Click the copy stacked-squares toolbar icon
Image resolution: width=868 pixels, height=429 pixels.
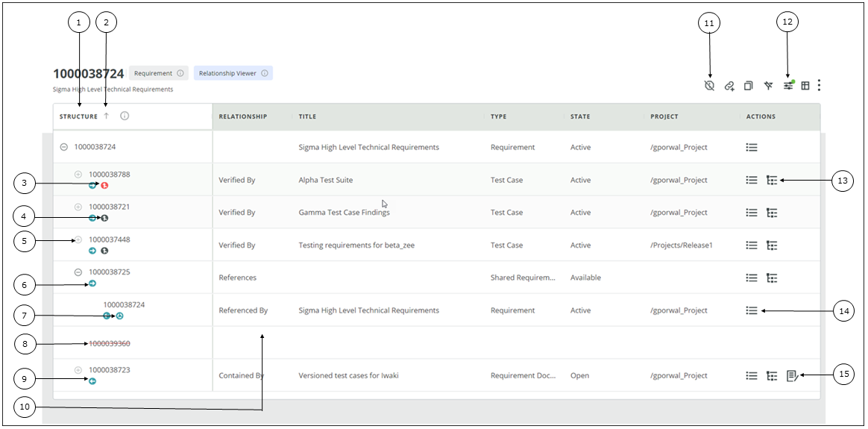click(749, 86)
